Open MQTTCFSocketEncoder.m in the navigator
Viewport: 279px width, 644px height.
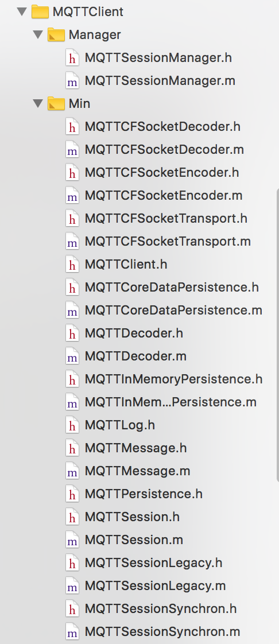pos(164,196)
